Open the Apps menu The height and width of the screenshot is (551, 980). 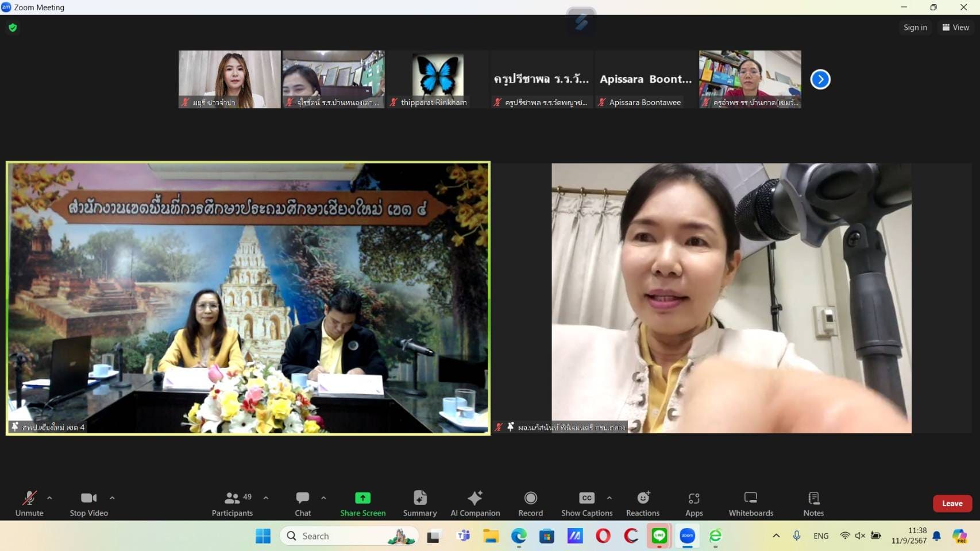click(694, 503)
